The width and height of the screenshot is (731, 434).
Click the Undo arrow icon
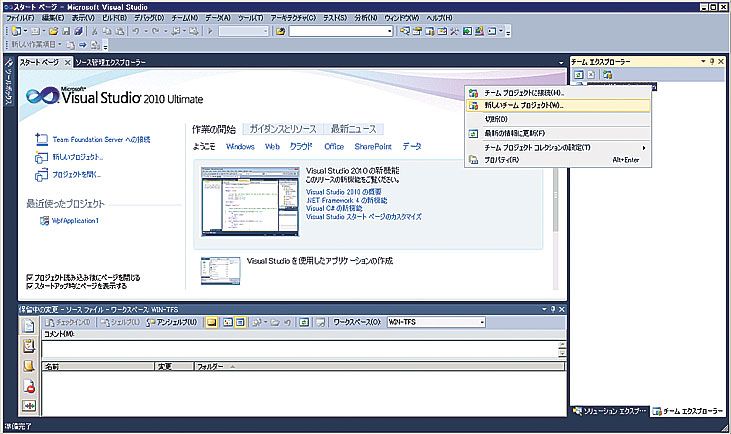point(136,31)
